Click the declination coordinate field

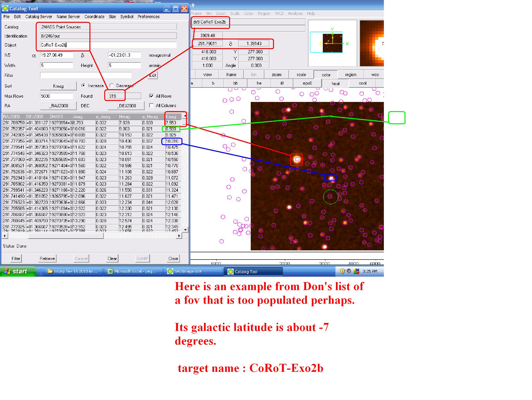tap(124, 55)
